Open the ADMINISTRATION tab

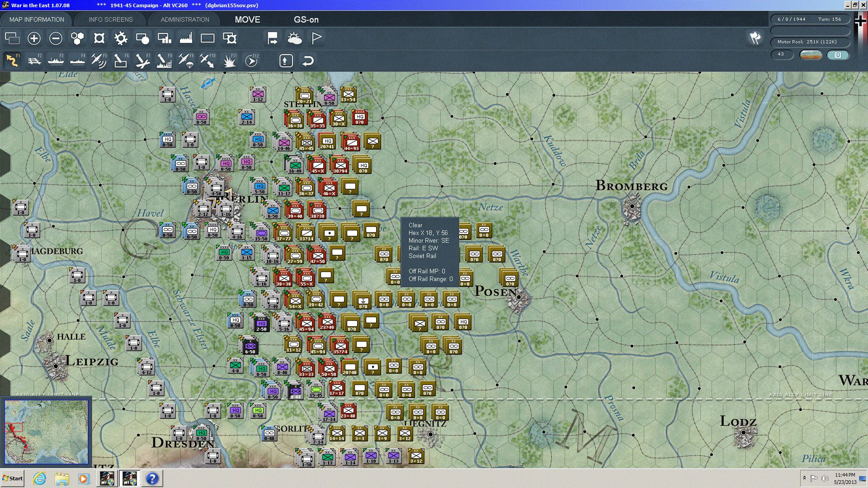(x=185, y=19)
